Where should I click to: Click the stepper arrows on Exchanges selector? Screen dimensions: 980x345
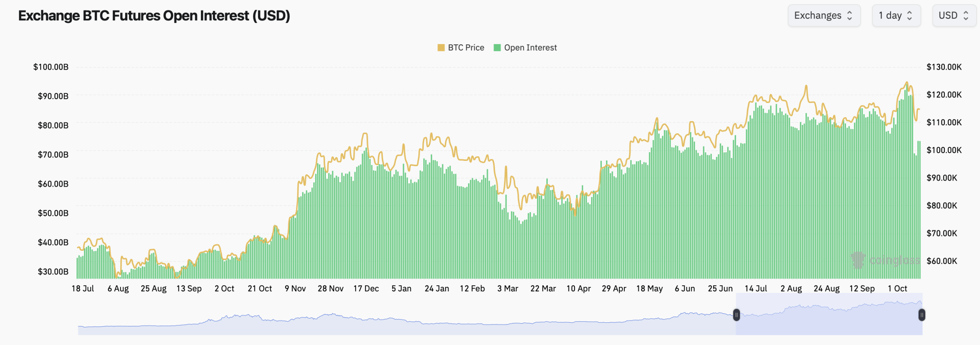click(x=851, y=16)
